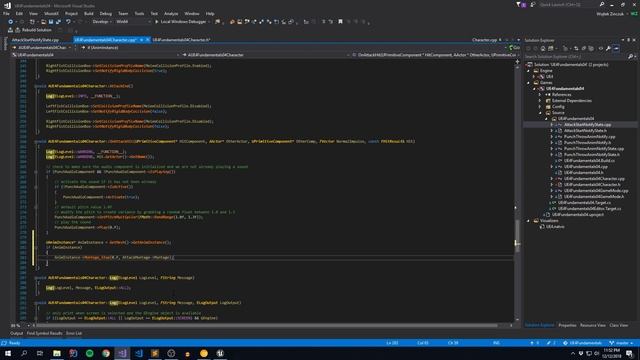Click the Navigate Backward toolbar icon
The width and height of the screenshot is (640, 360).
point(10,22)
